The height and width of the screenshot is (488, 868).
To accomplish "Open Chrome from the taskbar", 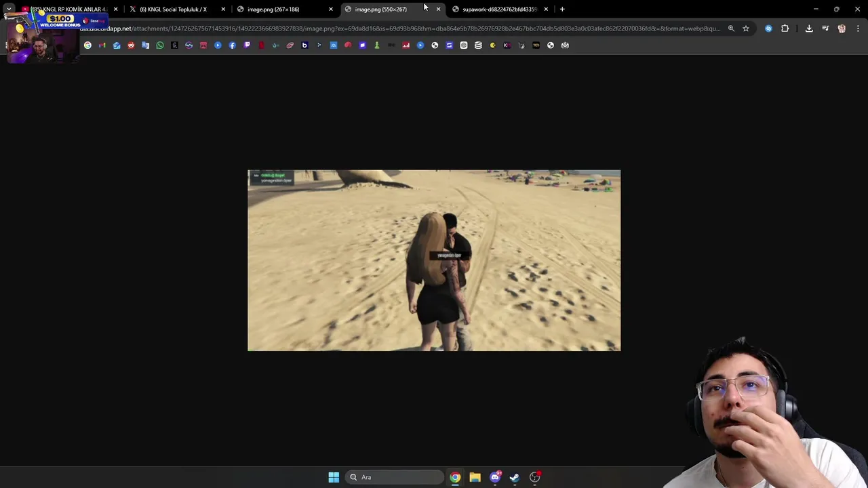I will tap(455, 477).
